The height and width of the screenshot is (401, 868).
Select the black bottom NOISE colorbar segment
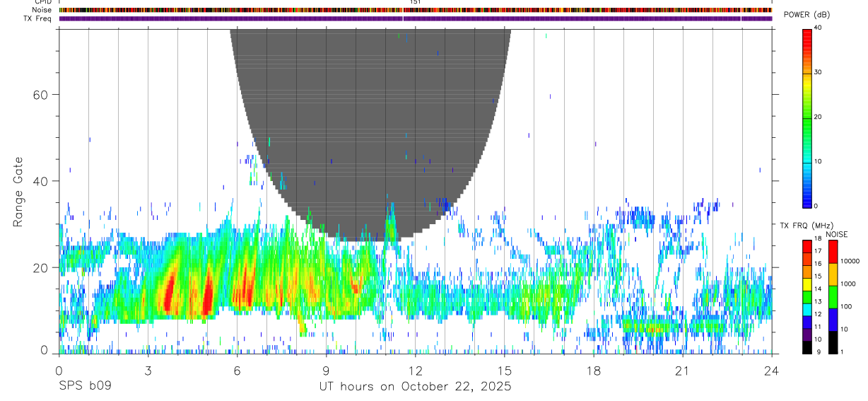[832, 342]
